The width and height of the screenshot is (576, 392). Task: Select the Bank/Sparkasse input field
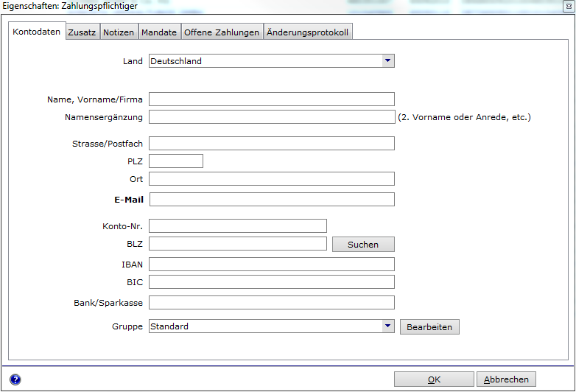tap(272, 302)
